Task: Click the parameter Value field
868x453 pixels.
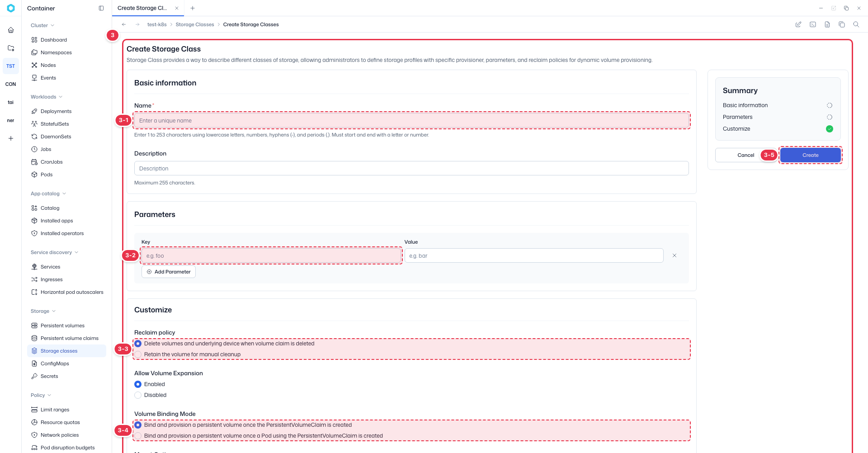Action: (x=534, y=255)
